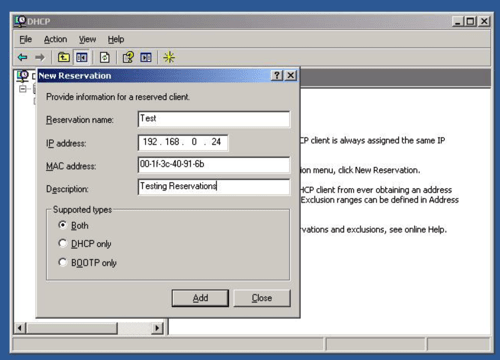Minimize the DHCP window
Viewport: 500px width, 360px height.
(x=458, y=22)
